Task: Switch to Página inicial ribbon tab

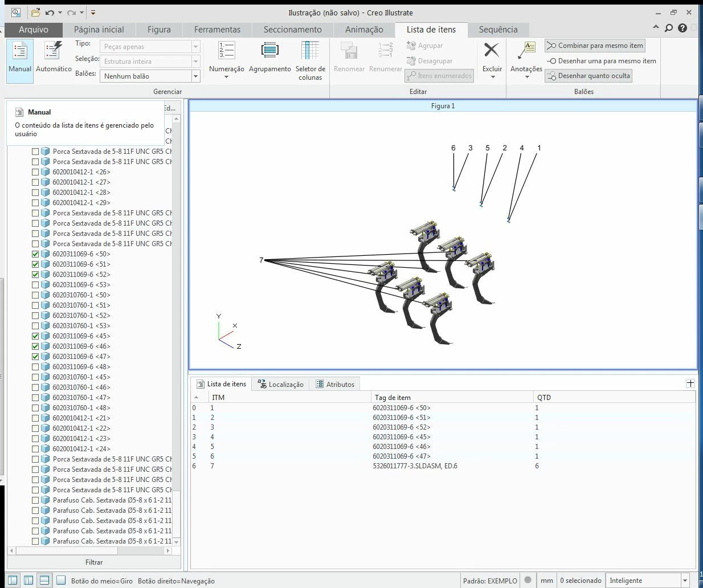Action: (99, 30)
